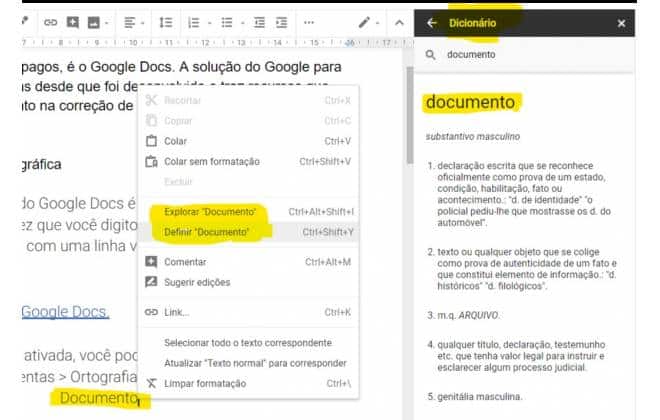
Task: Select Recortar in the context menu
Action: [x=248, y=100]
